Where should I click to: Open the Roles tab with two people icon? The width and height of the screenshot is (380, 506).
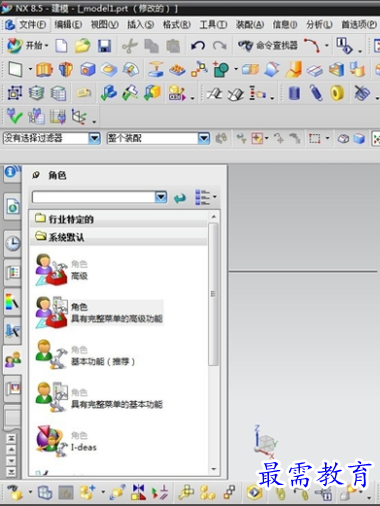point(13,359)
